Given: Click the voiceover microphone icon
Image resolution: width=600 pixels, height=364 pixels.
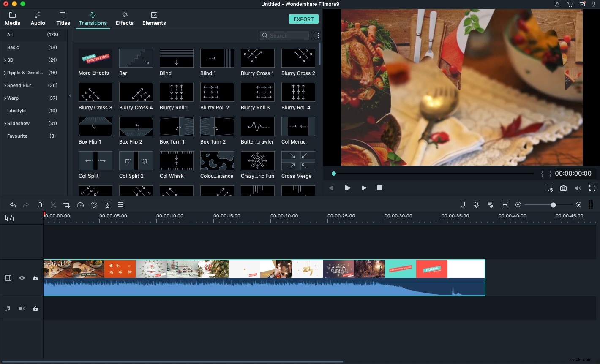Looking at the screenshot, I should pyautogui.click(x=476, y=204).
